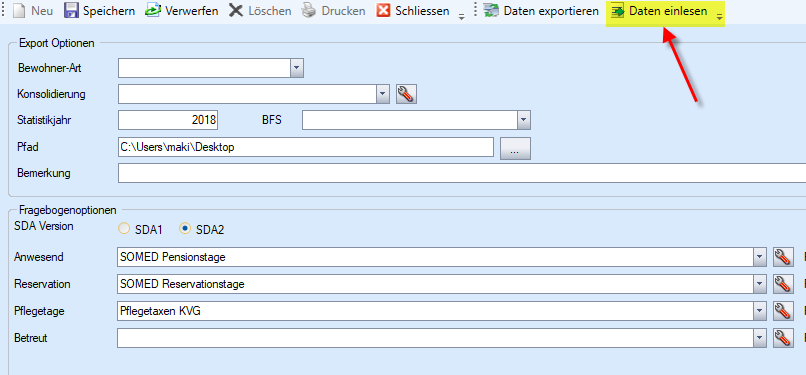Click into the Bemerkung text field
The image size is (806, 375).
click(x=462, y=173)
